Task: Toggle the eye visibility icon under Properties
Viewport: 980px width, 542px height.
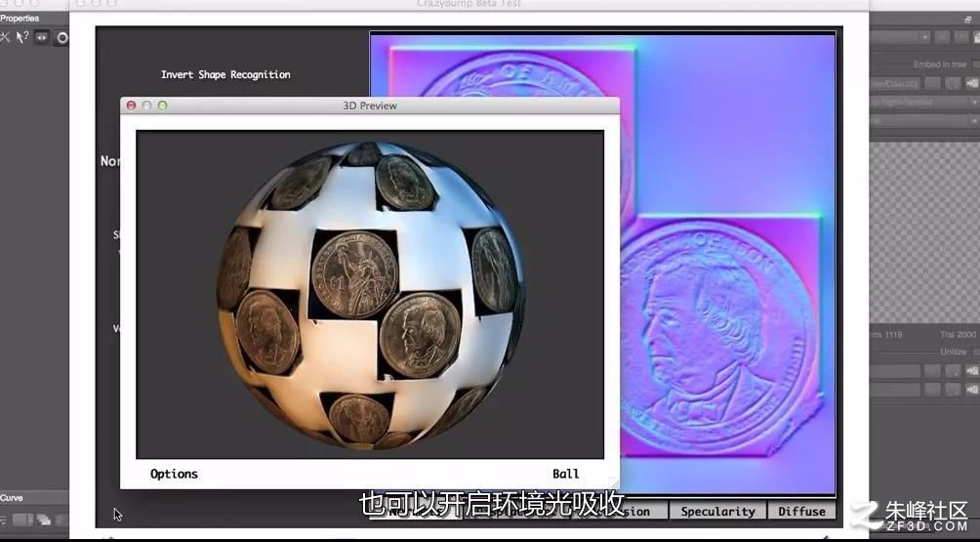Action: 42,37
